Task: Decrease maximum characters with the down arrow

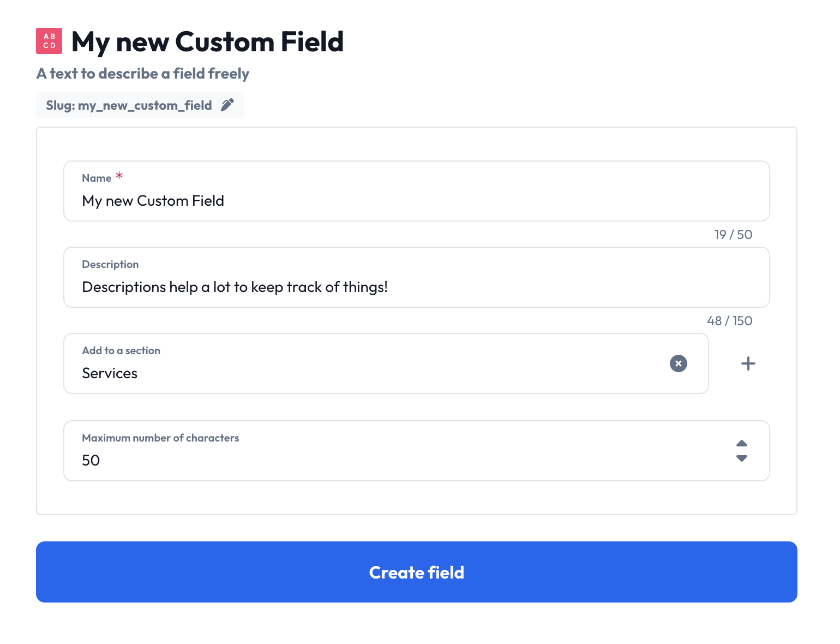Action: click(742, 459)
